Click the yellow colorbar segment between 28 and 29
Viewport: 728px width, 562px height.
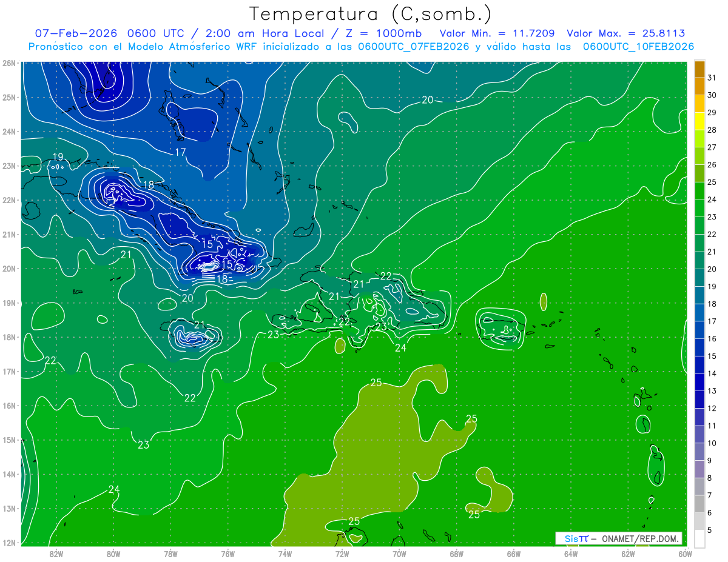(x=700, y=121)
